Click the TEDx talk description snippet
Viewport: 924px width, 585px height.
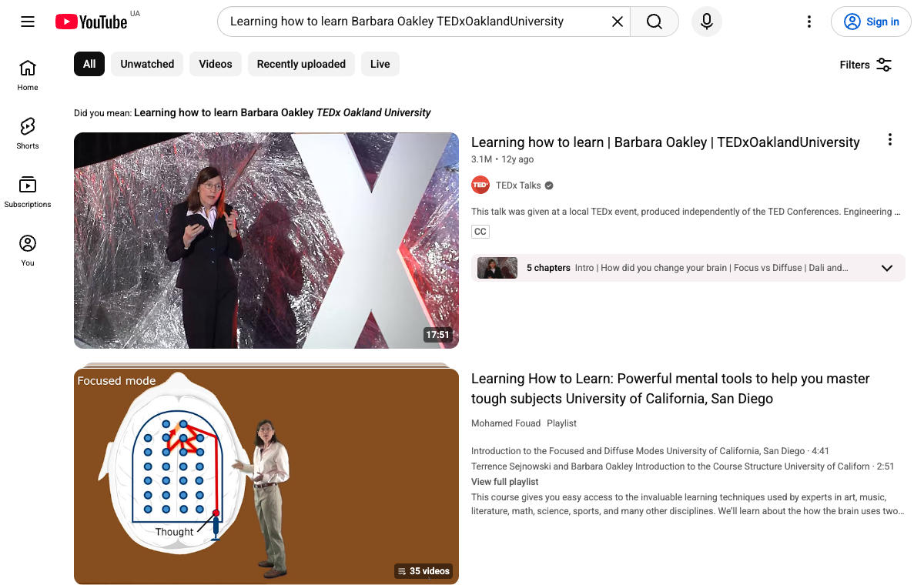[685, 212]
